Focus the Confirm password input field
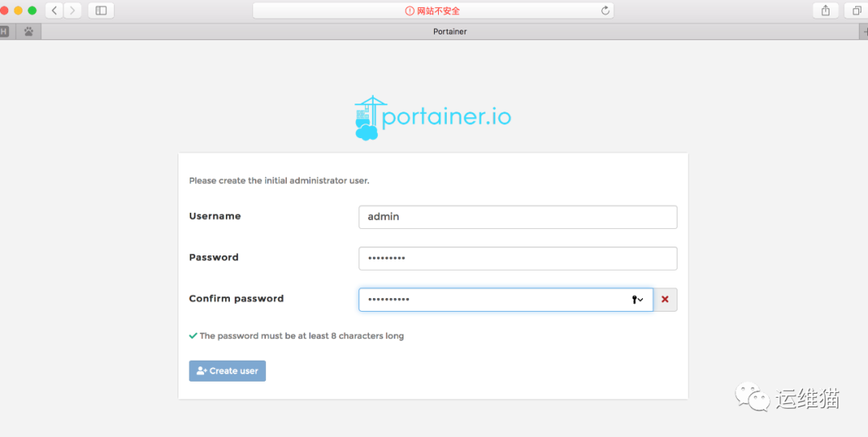The image size is (868, 437). (x=506, y=300)
